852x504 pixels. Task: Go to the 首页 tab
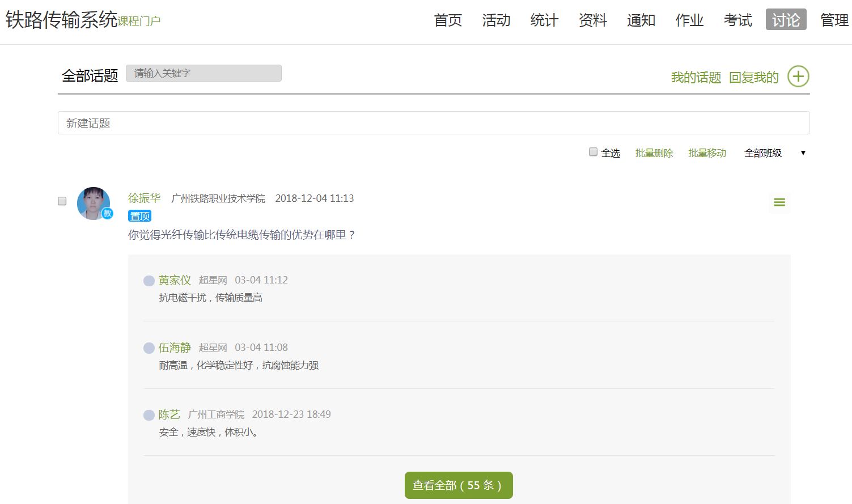click(x=448, y=20)
